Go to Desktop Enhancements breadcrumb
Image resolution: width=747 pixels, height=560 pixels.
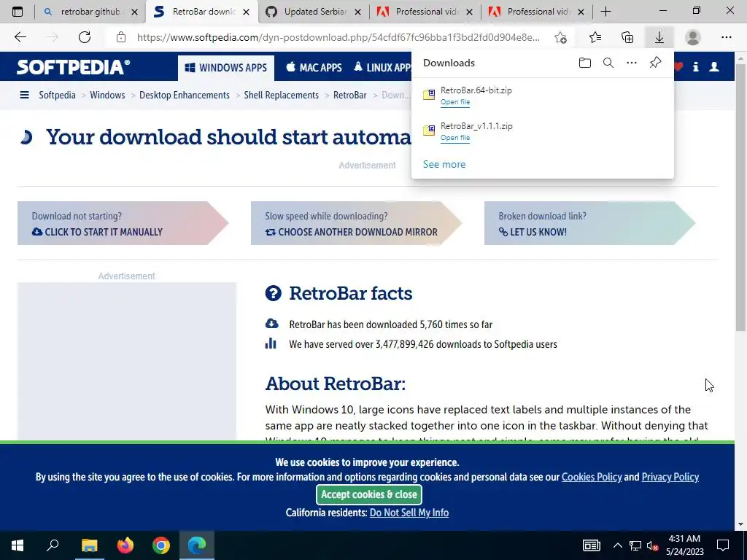185,96
